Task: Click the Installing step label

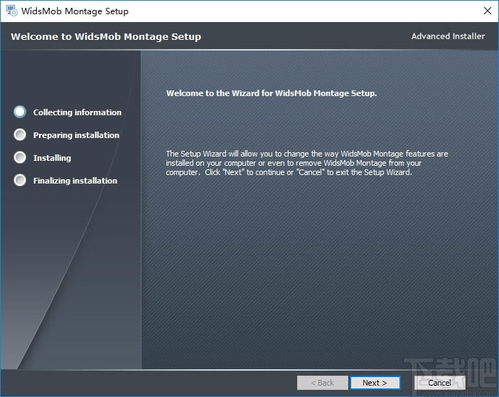Action: coord(52,158)
